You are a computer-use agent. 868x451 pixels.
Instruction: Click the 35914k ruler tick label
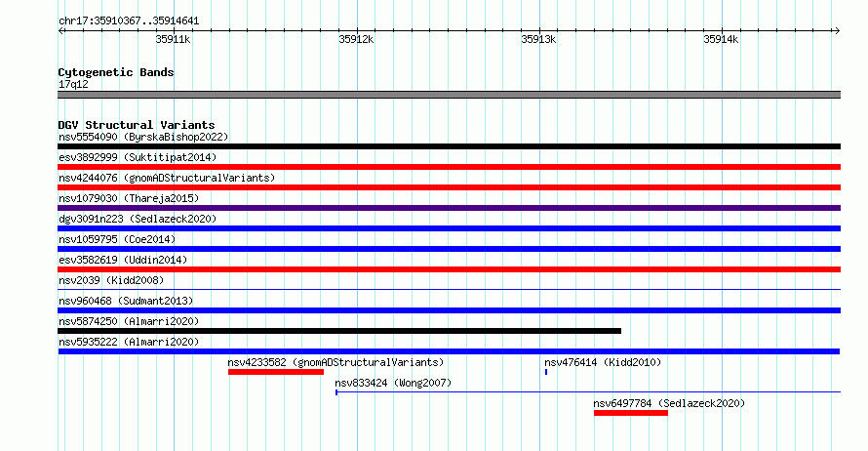coord(721,39)
